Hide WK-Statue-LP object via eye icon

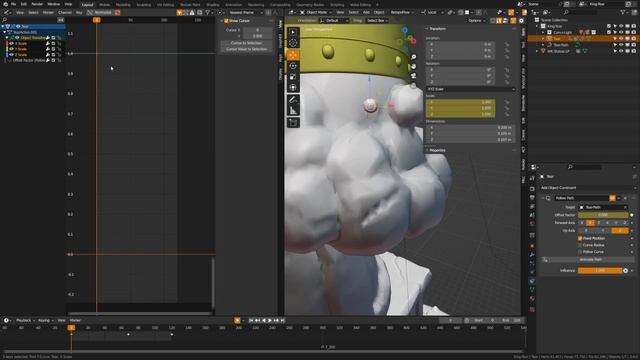[x=621, y=51]
